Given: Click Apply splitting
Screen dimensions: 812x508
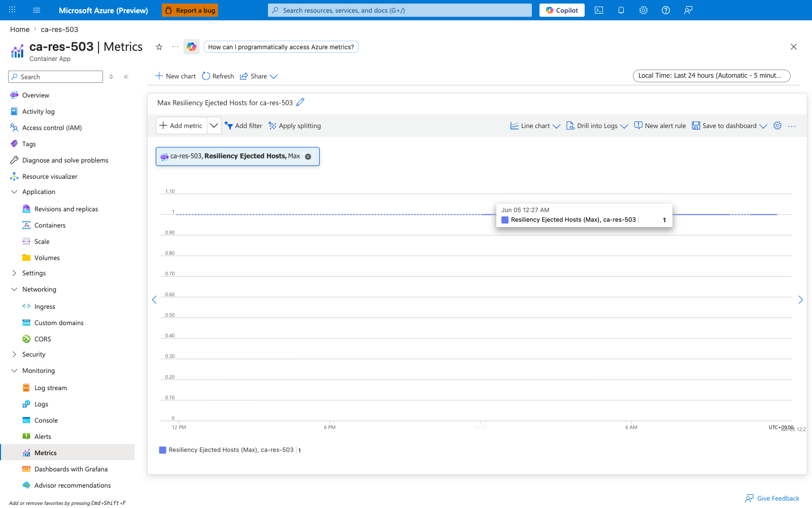Looking at the screenshot, I should [x=295, y=126].
